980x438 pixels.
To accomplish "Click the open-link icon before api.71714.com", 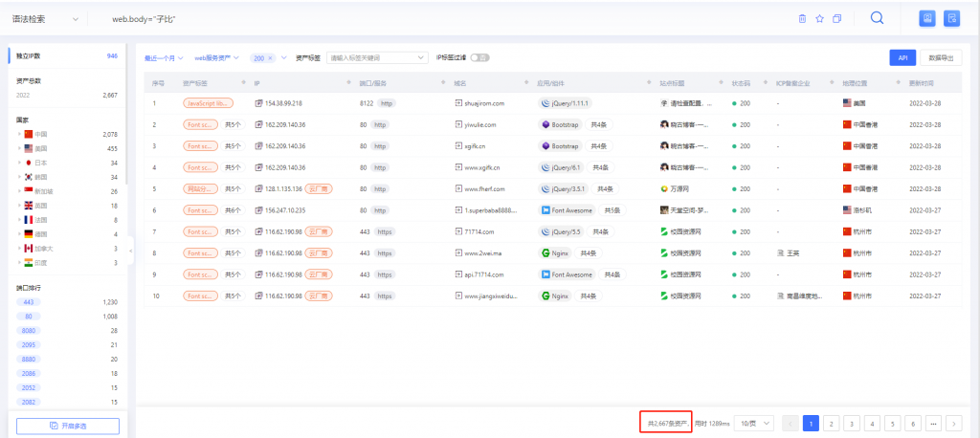I will coord(458,274).
